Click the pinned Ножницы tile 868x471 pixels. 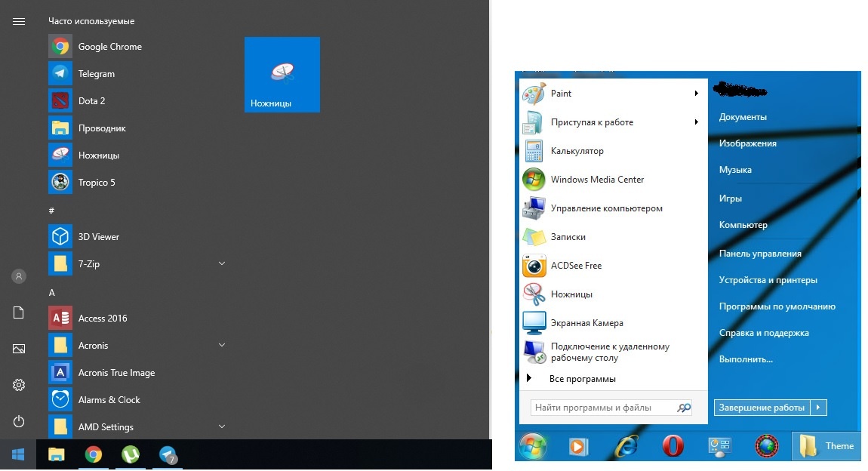click(282, 74)
